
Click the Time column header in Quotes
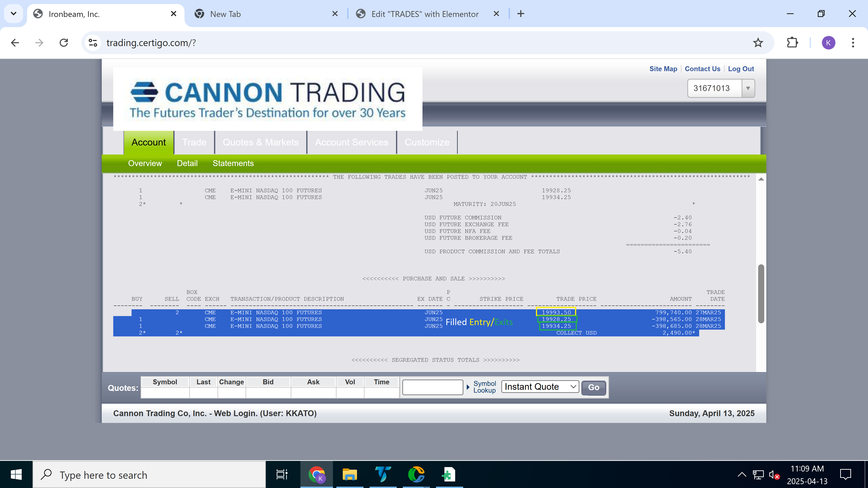[381, 382]
